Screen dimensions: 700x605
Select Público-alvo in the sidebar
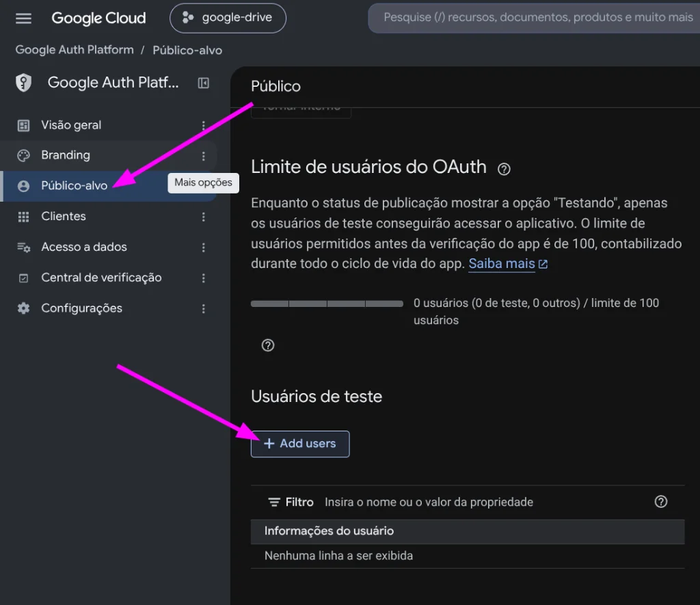tap(74, 186)
